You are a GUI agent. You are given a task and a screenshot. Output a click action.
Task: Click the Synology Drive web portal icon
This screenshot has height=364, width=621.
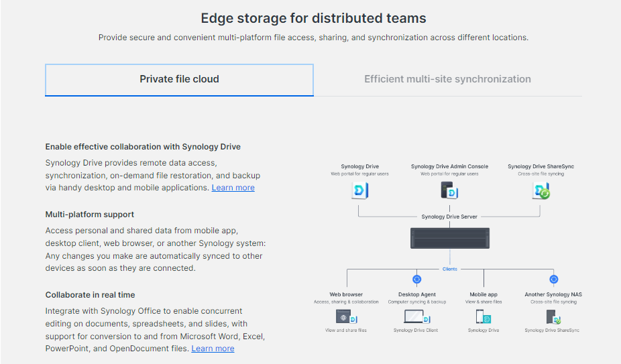point(360,190)
